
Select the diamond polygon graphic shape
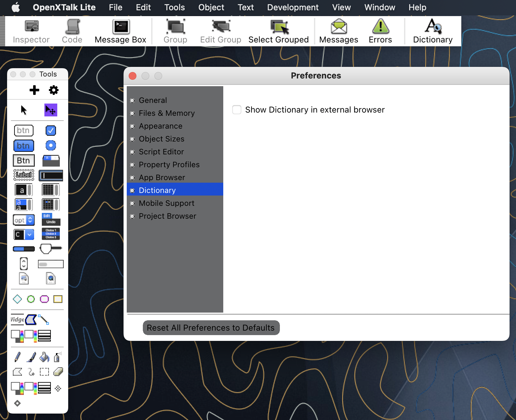click(x=17, y=299)
